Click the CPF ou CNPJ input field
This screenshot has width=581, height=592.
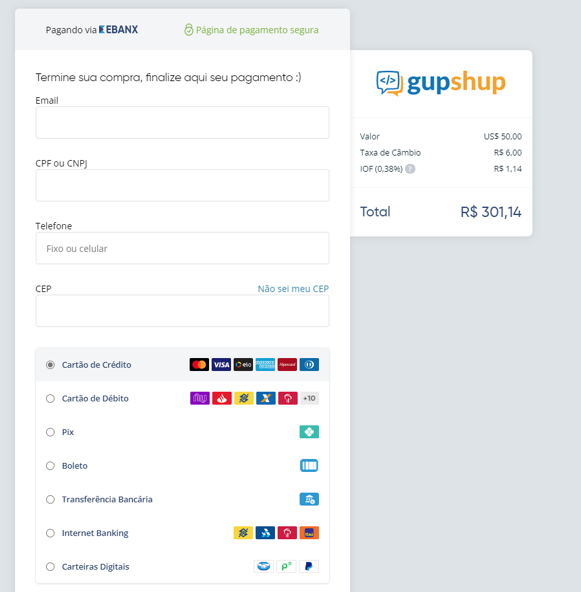pyautogui.click(x=182, y=185)
